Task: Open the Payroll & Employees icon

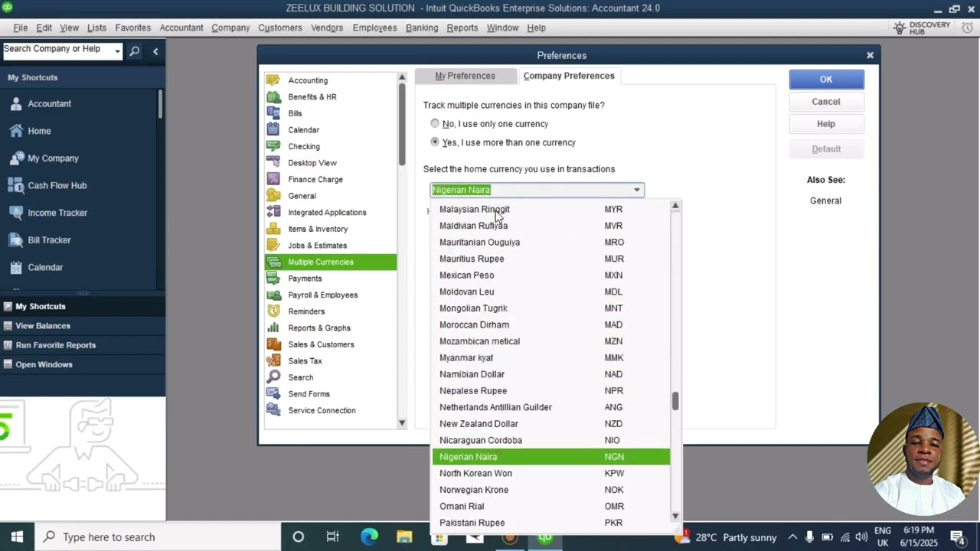Action: click(273, 295)
